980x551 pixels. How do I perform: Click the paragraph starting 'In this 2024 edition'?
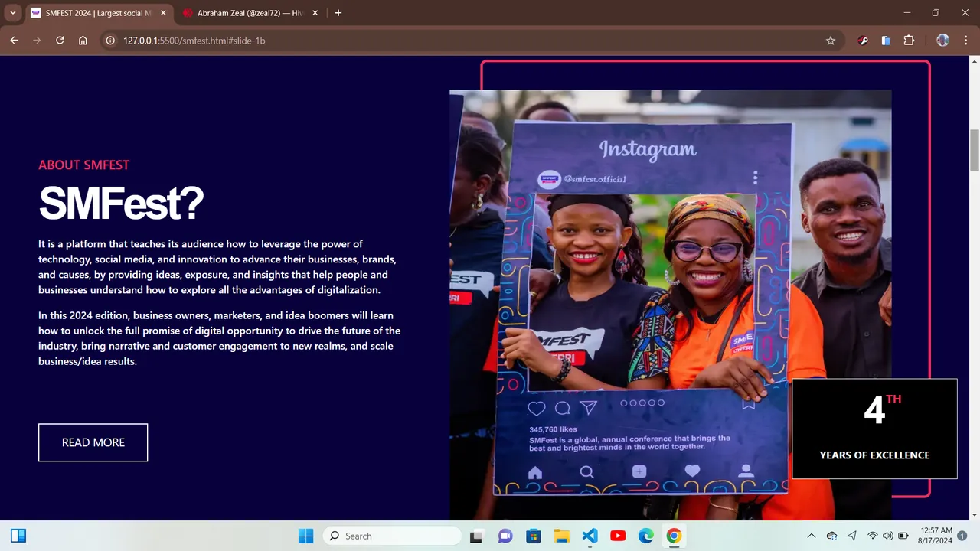click(x=220, y=338)
